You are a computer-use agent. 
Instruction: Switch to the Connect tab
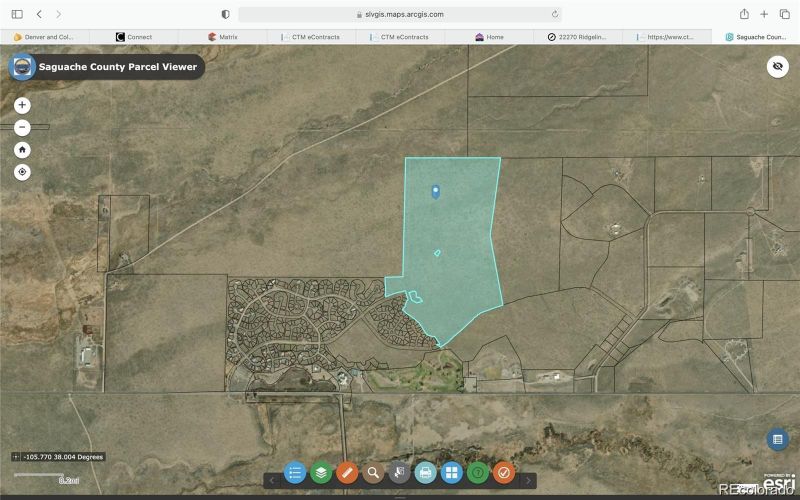pos(134,37)
